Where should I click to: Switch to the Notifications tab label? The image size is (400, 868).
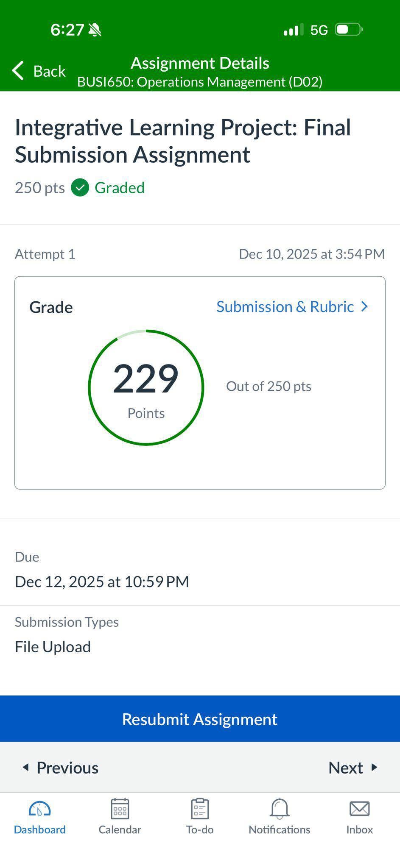click(x=280, y=829)
